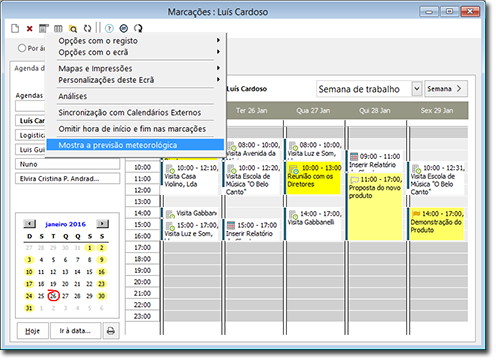Click icon on Visita Avenida da appointment

232,146
